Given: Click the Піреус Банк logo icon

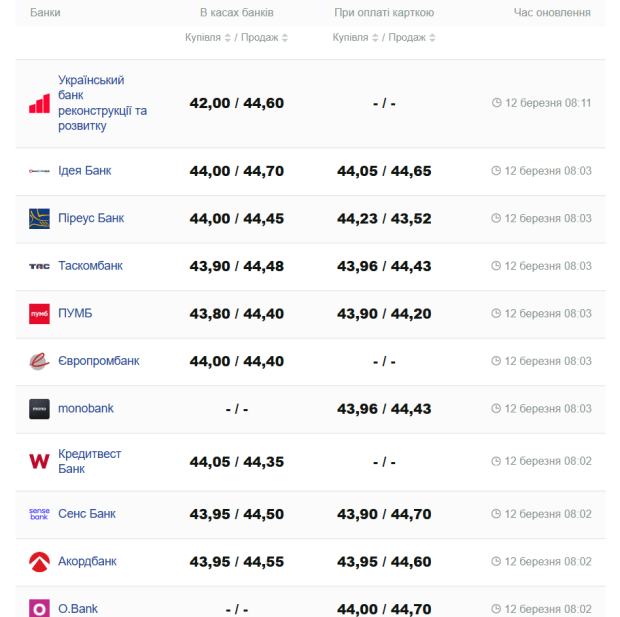Looking at the screenshot, I should tap(39, 219).
